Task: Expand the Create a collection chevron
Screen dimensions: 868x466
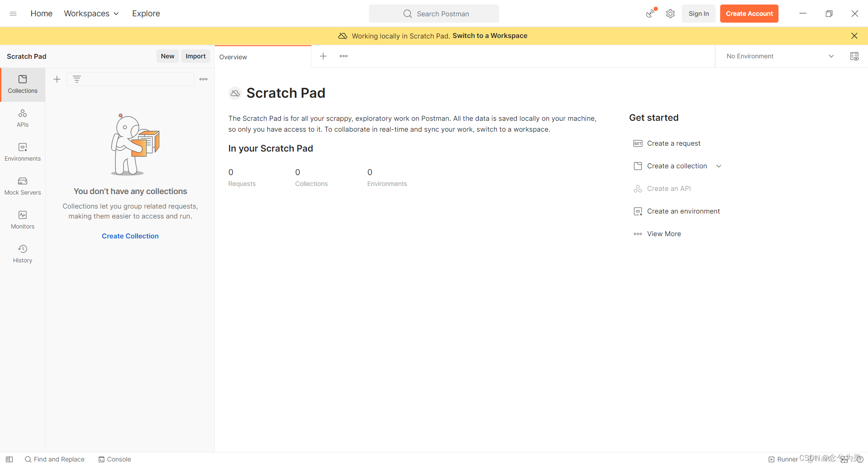Action: tap(719, 166)
